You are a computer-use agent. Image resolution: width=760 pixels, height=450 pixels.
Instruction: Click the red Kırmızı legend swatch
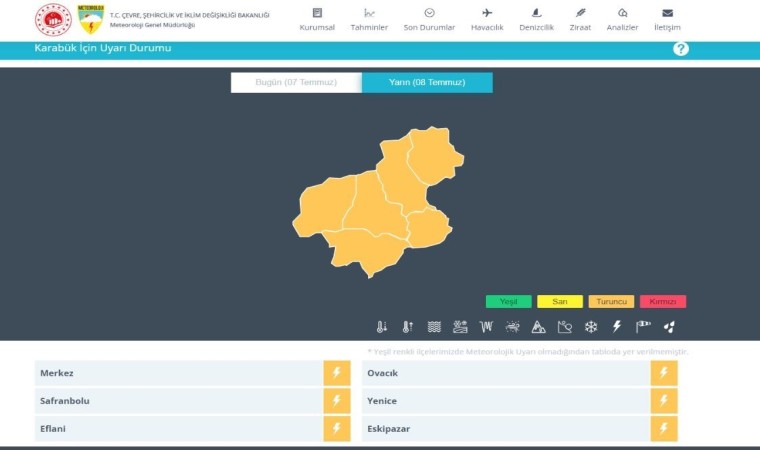tap(663, 301)
